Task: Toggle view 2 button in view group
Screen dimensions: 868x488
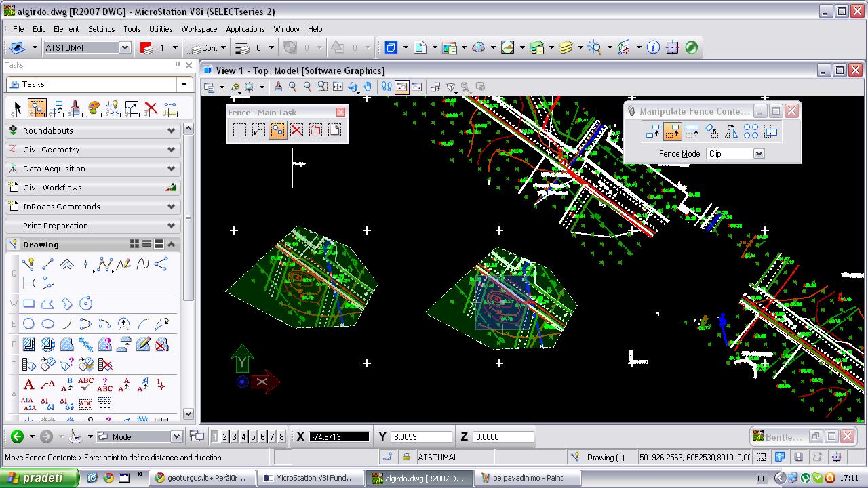Action: (x=225, y=436)
